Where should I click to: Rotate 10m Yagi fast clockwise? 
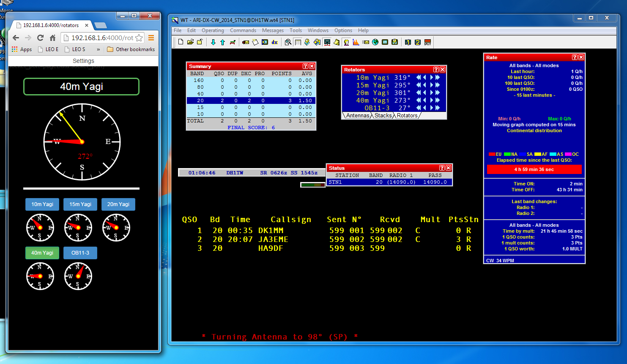click(x=438, y=78)
